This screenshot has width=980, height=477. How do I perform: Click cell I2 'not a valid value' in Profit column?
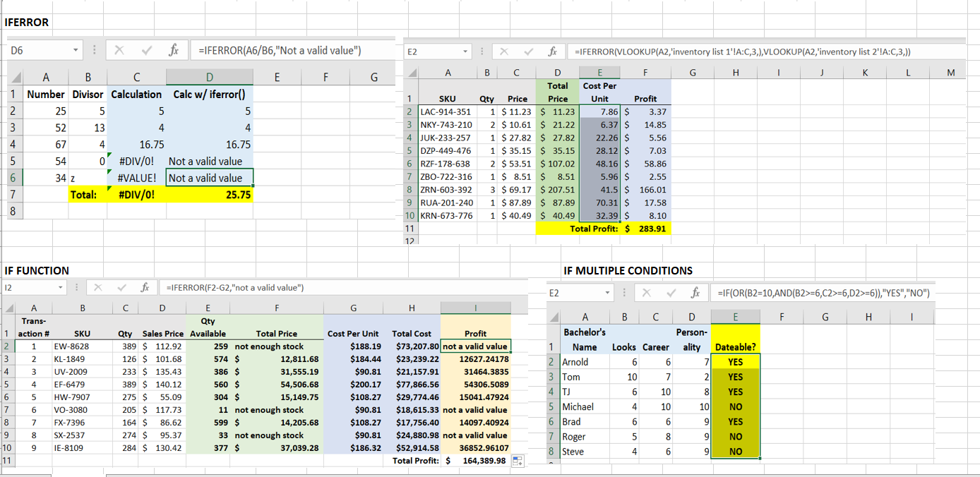475,346
